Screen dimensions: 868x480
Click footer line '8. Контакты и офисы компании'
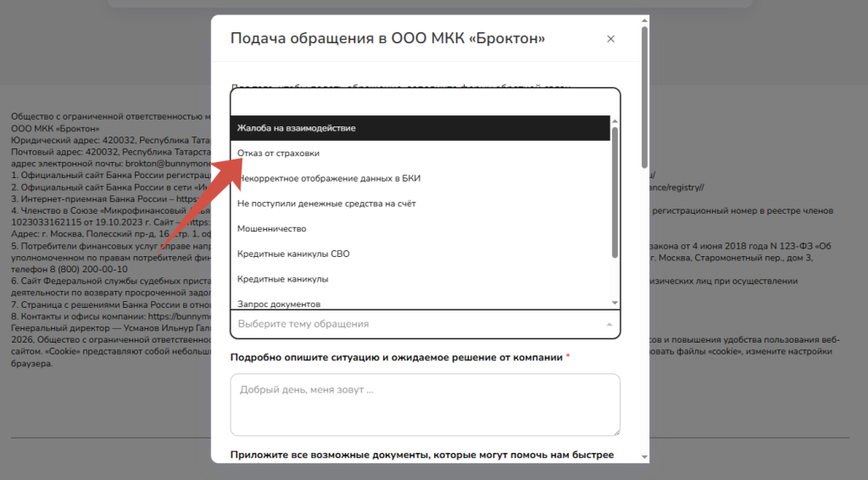111,316
